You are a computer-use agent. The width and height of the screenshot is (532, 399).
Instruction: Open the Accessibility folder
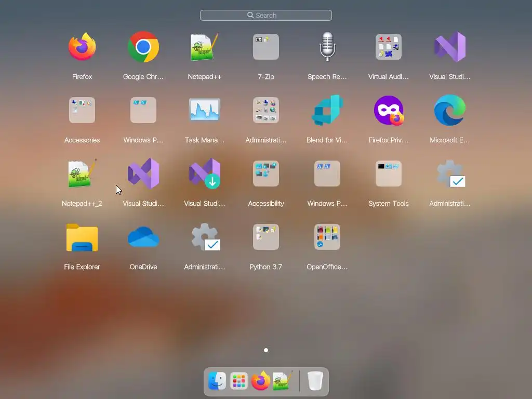coord(265,174)
